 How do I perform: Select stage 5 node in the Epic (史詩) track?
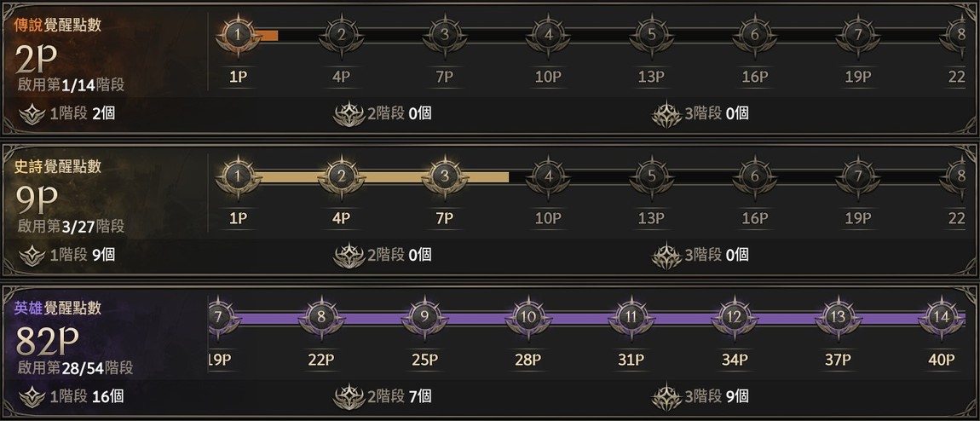(x=651, y=176)
